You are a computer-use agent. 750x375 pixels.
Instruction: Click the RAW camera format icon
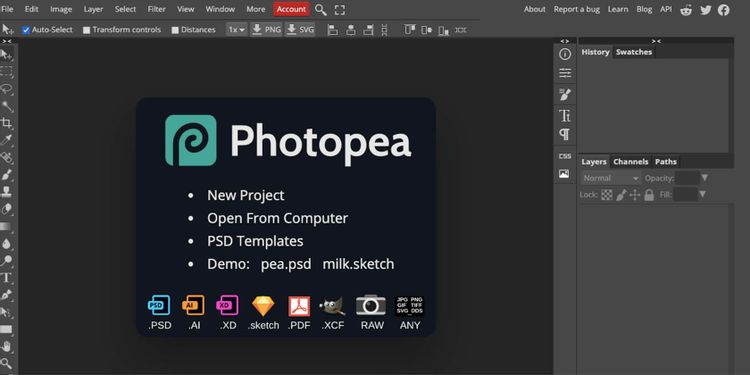pos(371,305)
